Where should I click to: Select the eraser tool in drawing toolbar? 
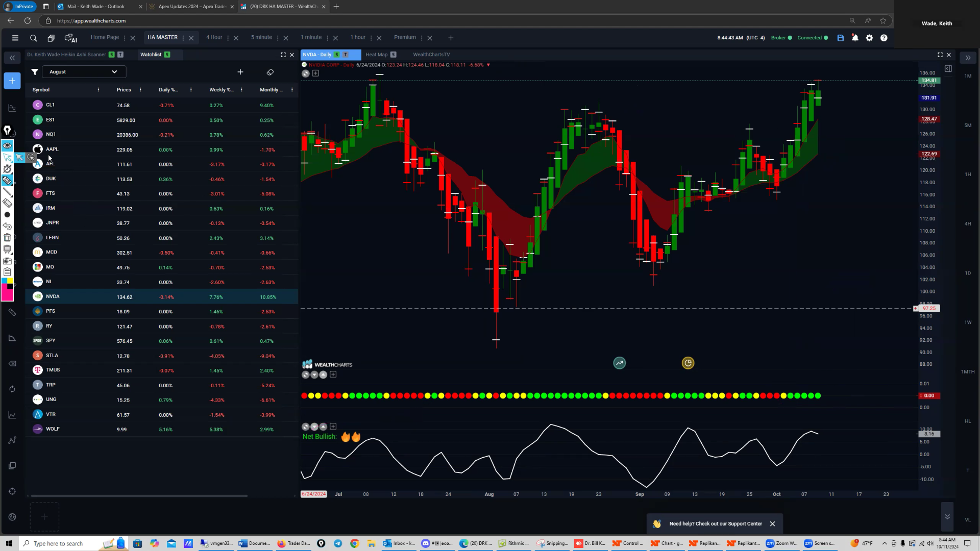click(x=7, y=203)
